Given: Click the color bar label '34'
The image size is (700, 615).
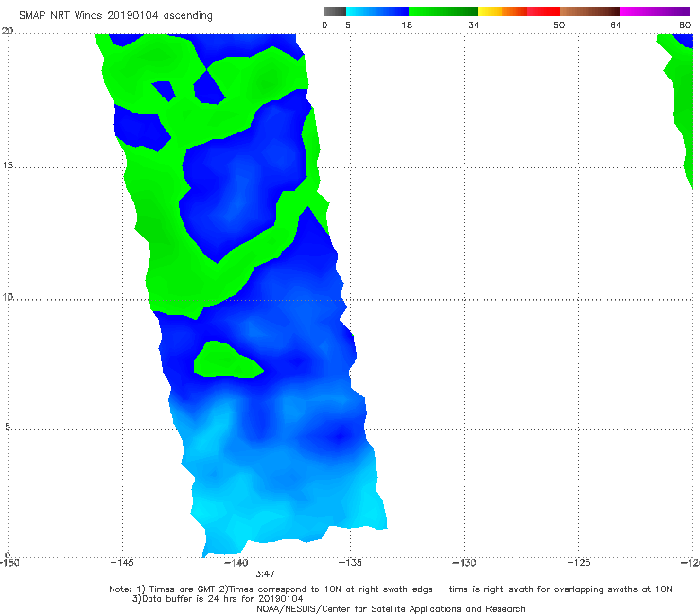Looking at the screenshot, I should point(474,26).
